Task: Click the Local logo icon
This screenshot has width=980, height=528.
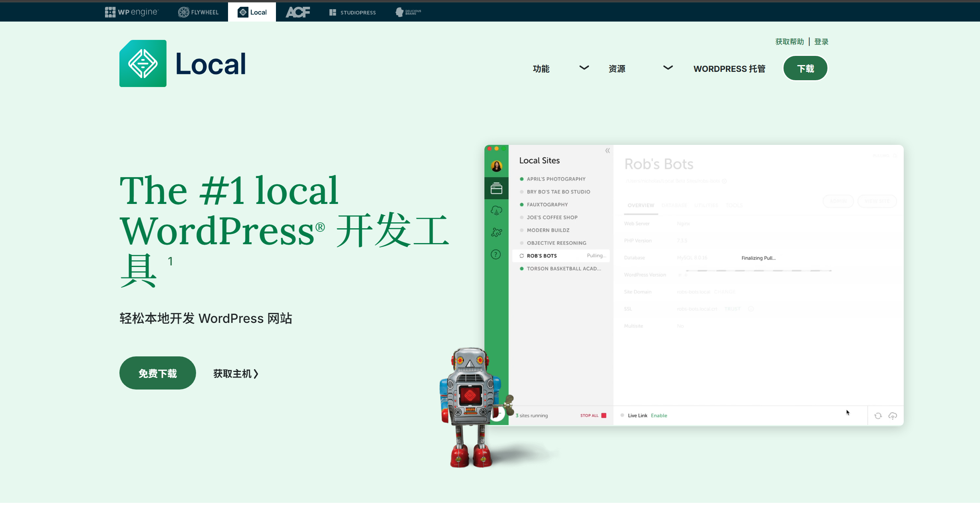Action: tap(143, 63)
